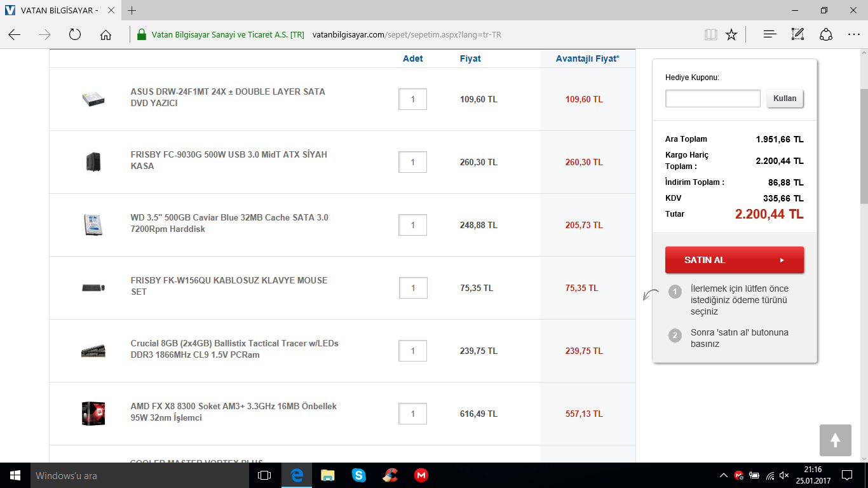Refresh the Vatan Bilgisayar page
The image size is (868, 488).
(75, 34)
